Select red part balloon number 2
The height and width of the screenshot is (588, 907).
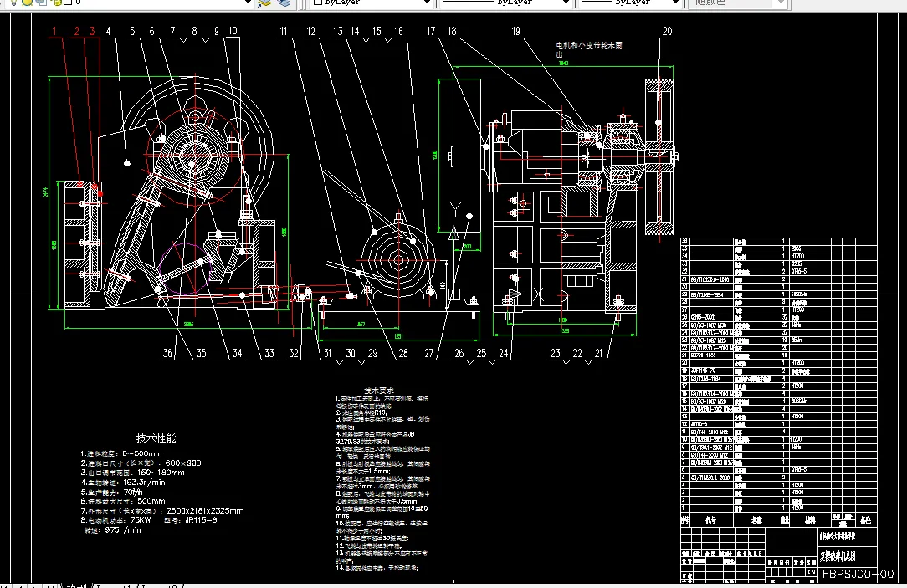point(76,31)
